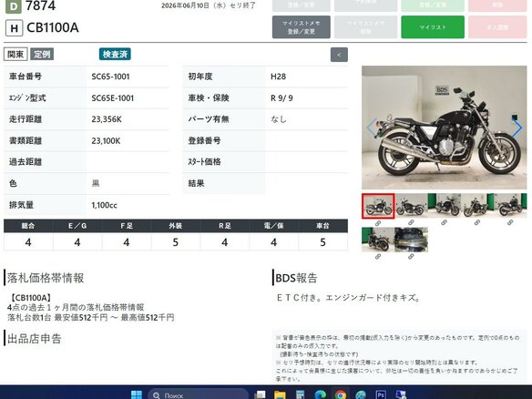Click the inspection date value R 9/ 9
This screenshot has width=532, height=399.
tap(281, 98)
